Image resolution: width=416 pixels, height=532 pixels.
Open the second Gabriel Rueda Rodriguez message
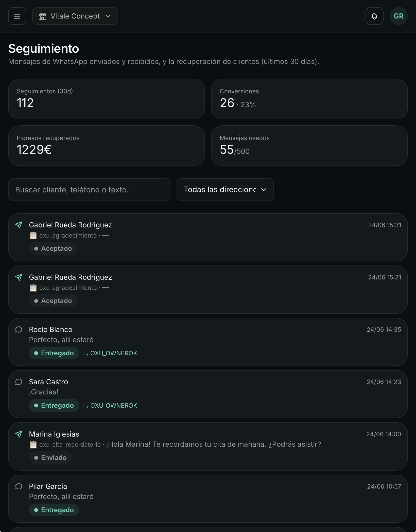(208, 290)
